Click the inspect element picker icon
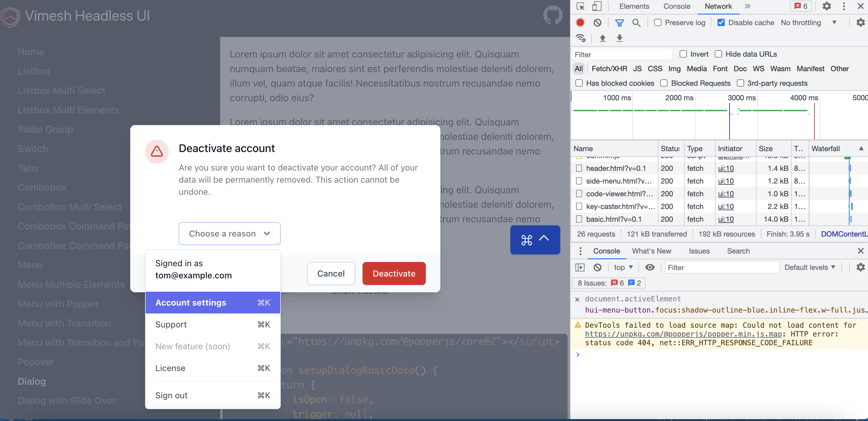The width and height of the screenshot is (868, 421). click(580, 6)
